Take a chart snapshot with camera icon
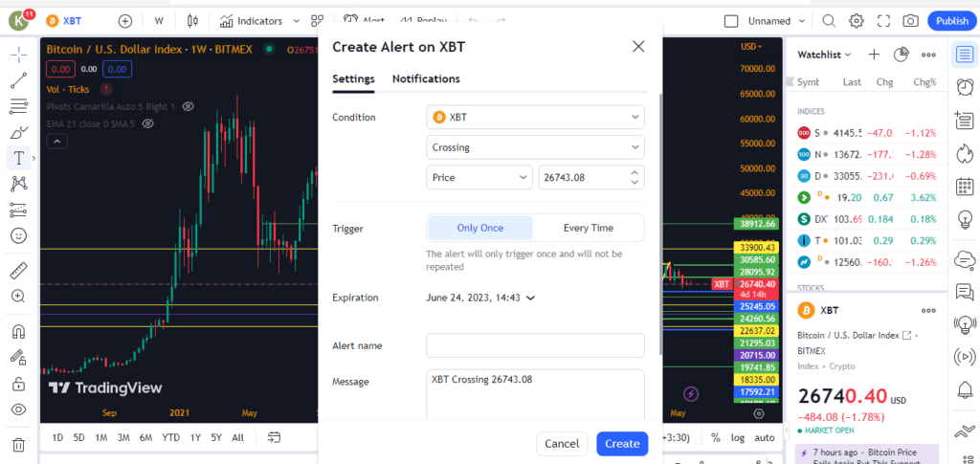This screenshot has height=464, width=980. coord(910,20)
